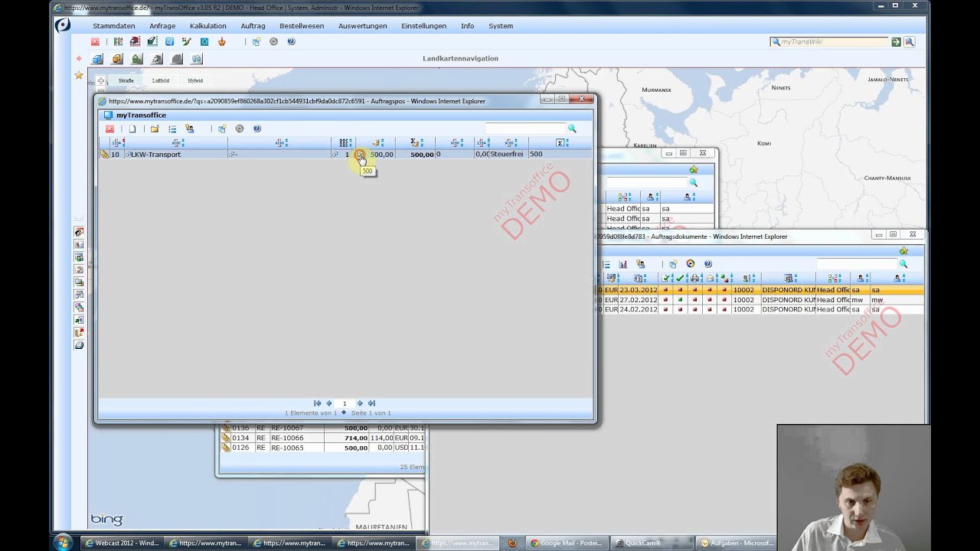Click the RE-10065 invoice row in background list
This screenshot has height=551, width=980.
pyautogui.click(x=322, y=448)
